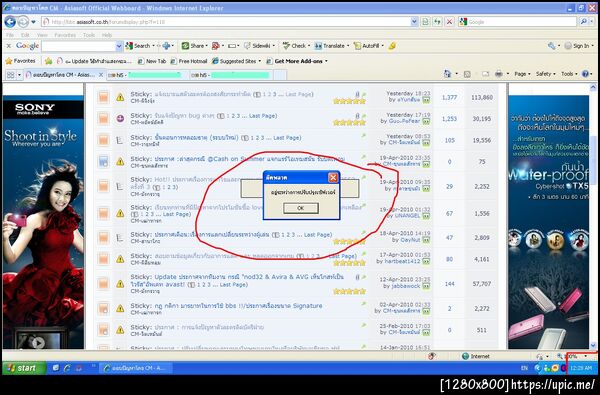Open the command bar Tools dropdown
This screenshot has height=395, width=600.
point(569,74)
